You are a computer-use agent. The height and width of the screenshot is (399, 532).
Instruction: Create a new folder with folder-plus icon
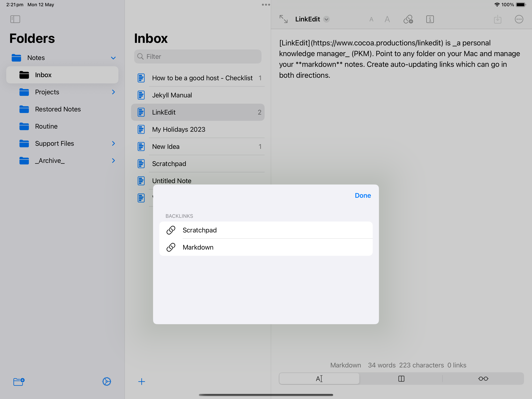[x=19, y=381]
